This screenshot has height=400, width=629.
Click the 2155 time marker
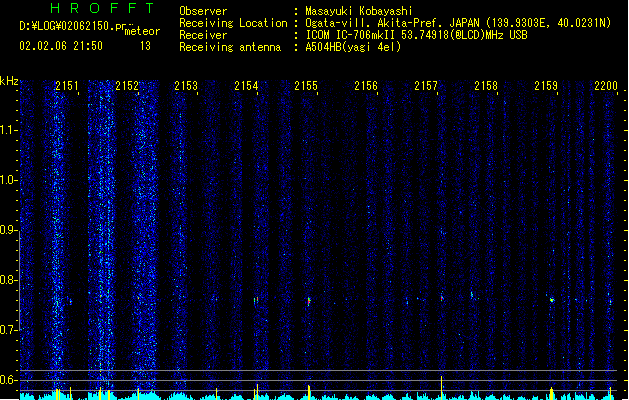point(306,86)
